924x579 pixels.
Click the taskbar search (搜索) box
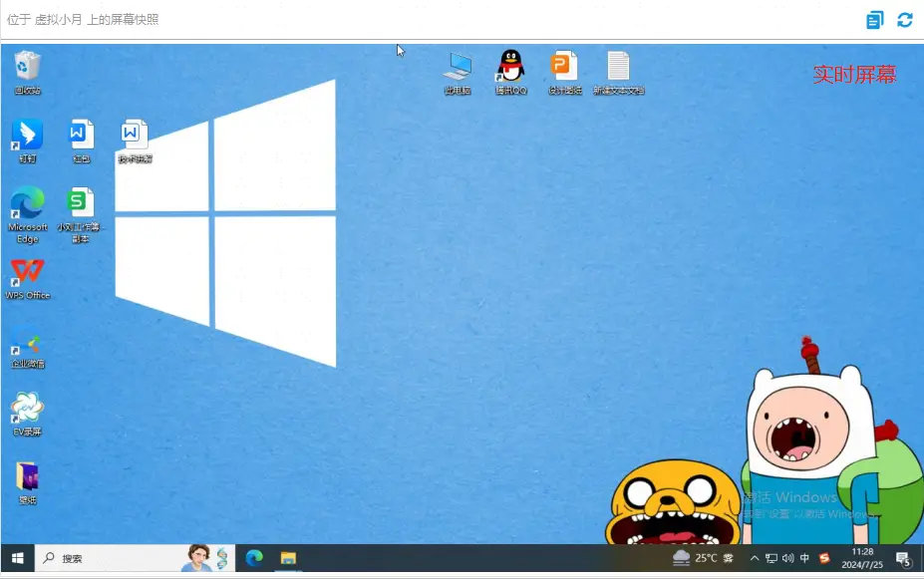tap(136, 558)
